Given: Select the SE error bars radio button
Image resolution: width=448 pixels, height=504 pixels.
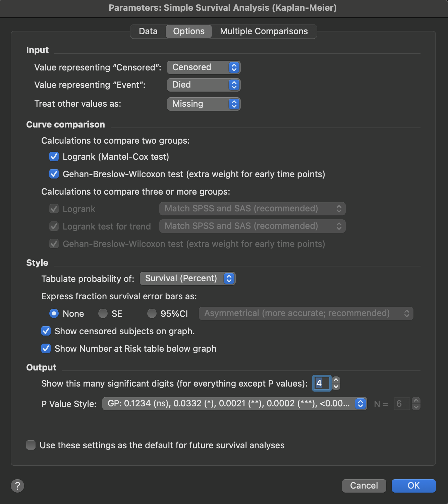Looking at the screenshot, I should pos(103,314).
